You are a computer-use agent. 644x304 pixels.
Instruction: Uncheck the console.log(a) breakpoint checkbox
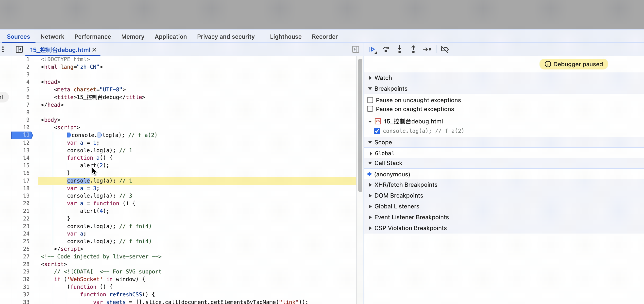[377, 131]
